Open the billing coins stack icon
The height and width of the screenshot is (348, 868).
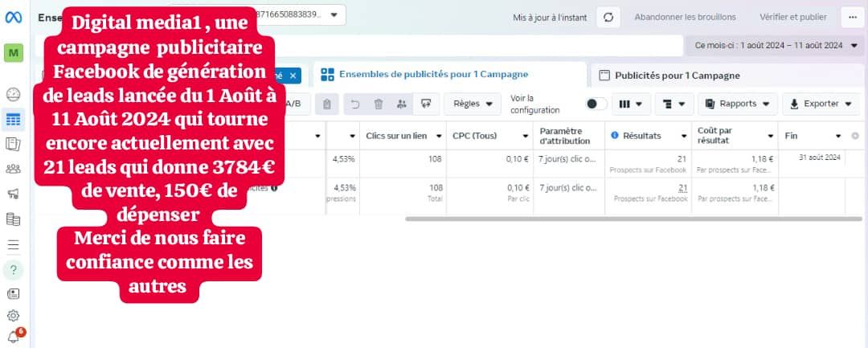pyautogui.click(x=14, y=219)
